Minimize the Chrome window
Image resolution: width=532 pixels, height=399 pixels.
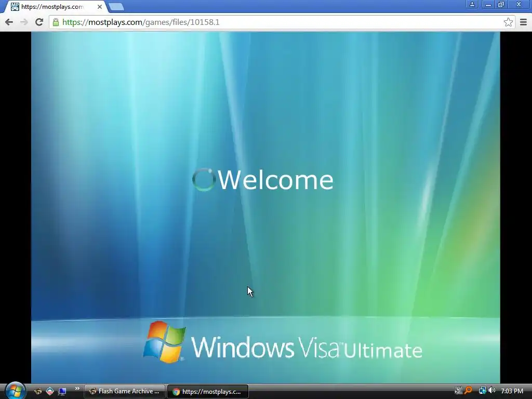(x=488, y=4)
